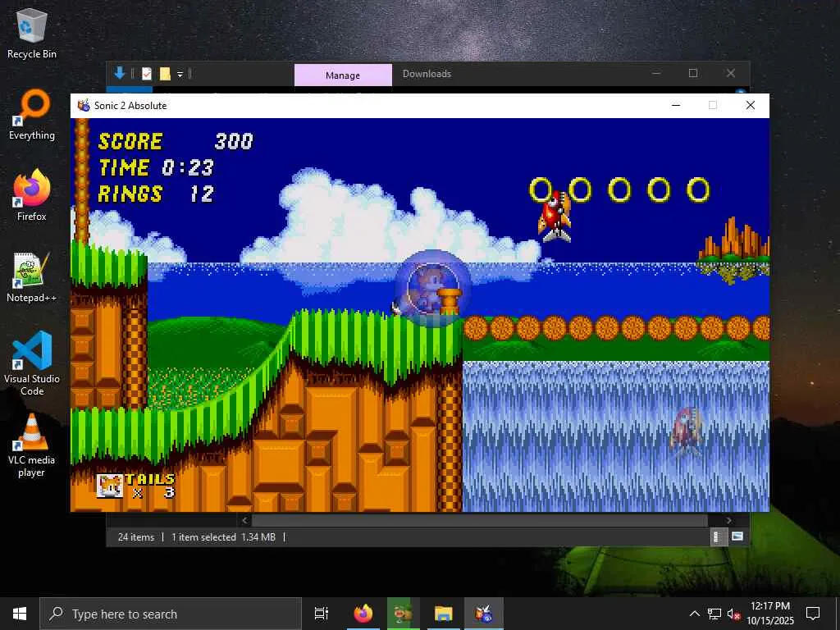Screen dimensions: 840x630
Task: Click the right arrow of Explorer horizontal scrollbar
Action: click(728, 520)
